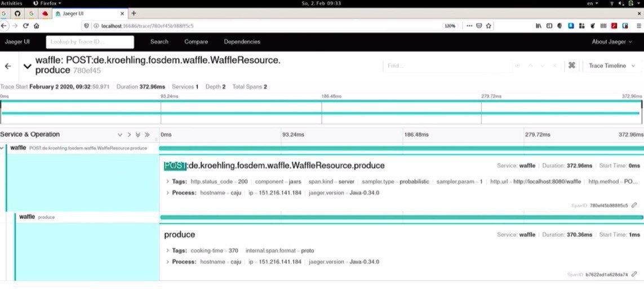This screenshot has width=644, height=299.
Task: Collapse all spans (double right chevron)
Action: click(x=147, y=134)
